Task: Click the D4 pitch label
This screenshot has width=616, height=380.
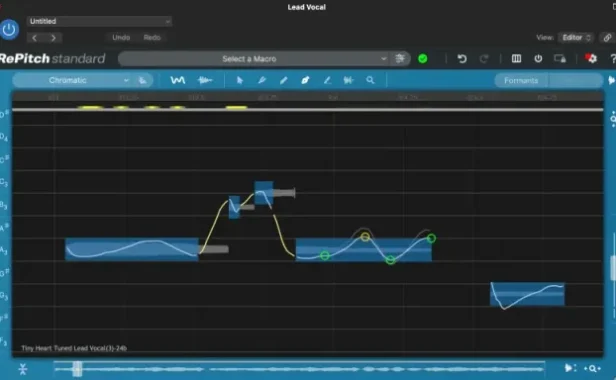Action: pos(4,136)
